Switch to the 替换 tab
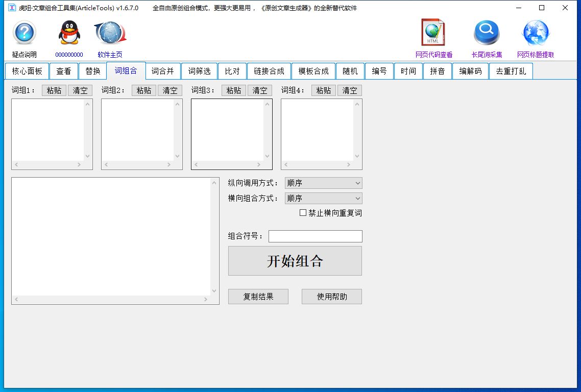This screenshot has height=392, width=581. click(x=93, y=71)
